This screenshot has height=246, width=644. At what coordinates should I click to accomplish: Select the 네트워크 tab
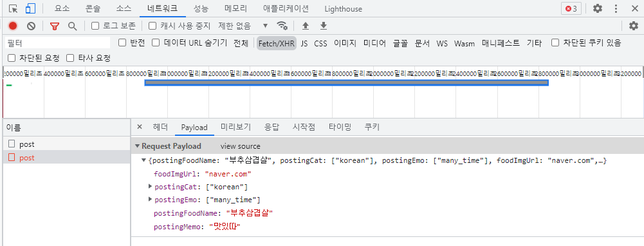pyautogui.click(x=163, y=8)
